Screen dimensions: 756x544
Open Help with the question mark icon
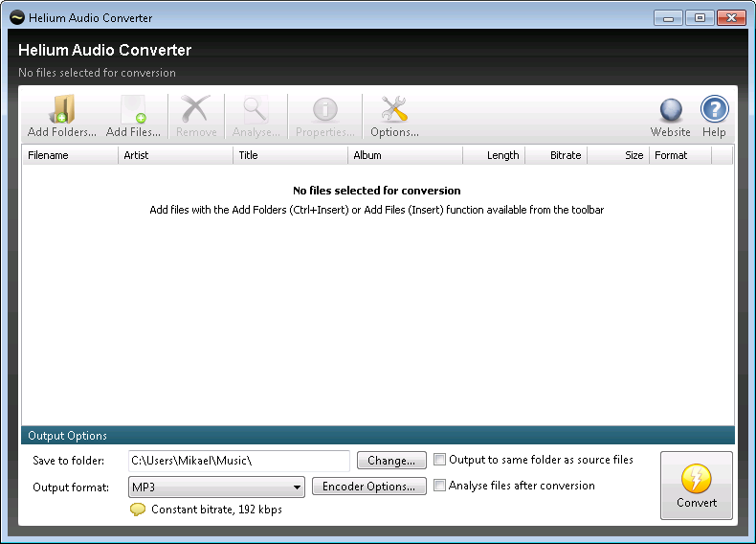(x=714, y=116)
